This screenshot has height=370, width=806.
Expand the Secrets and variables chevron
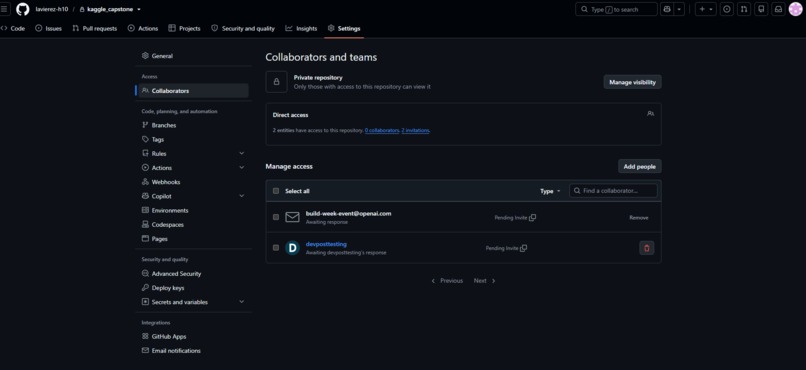pos(242,302)
